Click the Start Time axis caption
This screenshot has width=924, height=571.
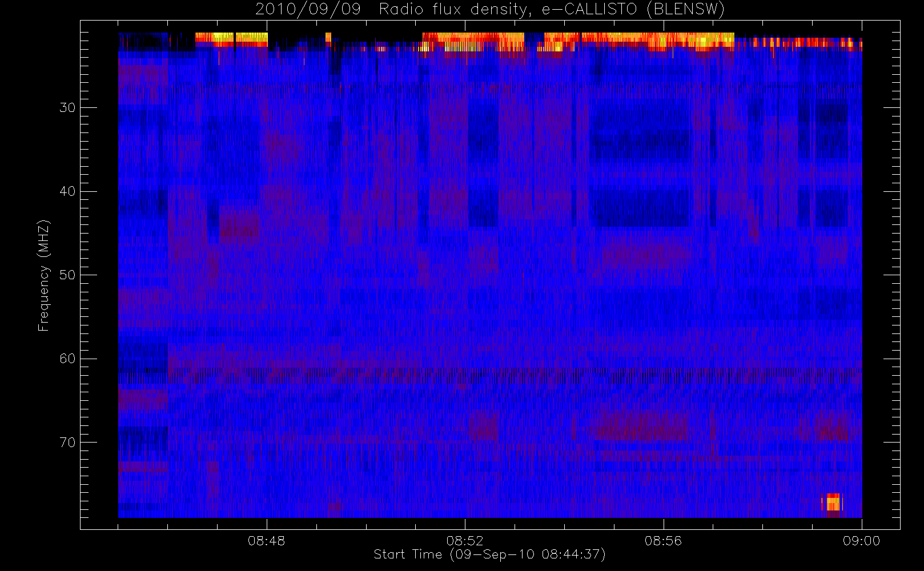489,554
